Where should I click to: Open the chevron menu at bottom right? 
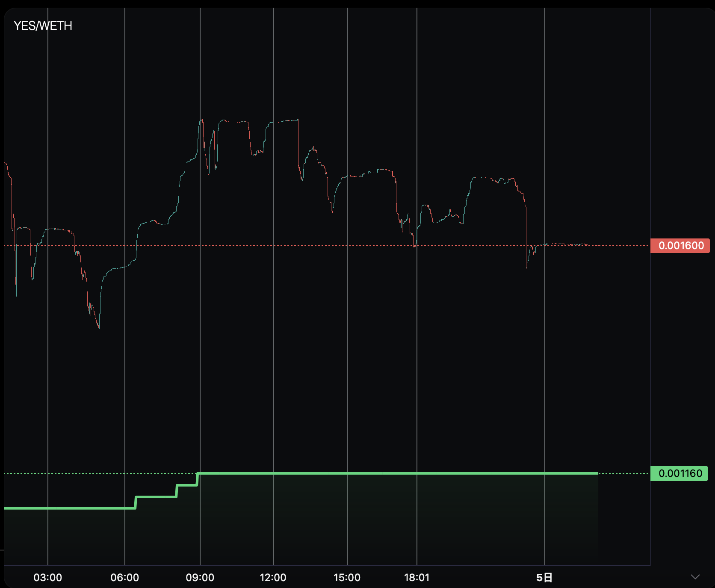coord(695,577)
